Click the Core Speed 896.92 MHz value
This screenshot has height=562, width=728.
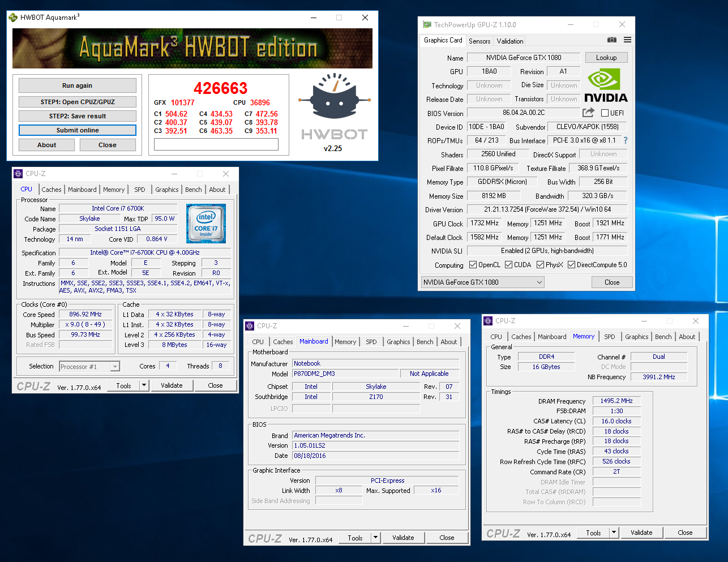[85, 314]
